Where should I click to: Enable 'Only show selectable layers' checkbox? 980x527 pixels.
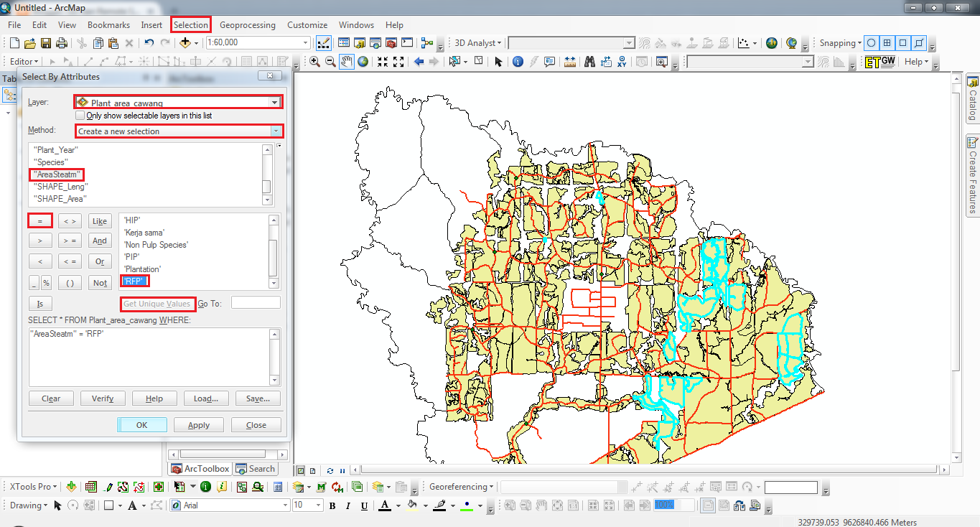(80, 116)
